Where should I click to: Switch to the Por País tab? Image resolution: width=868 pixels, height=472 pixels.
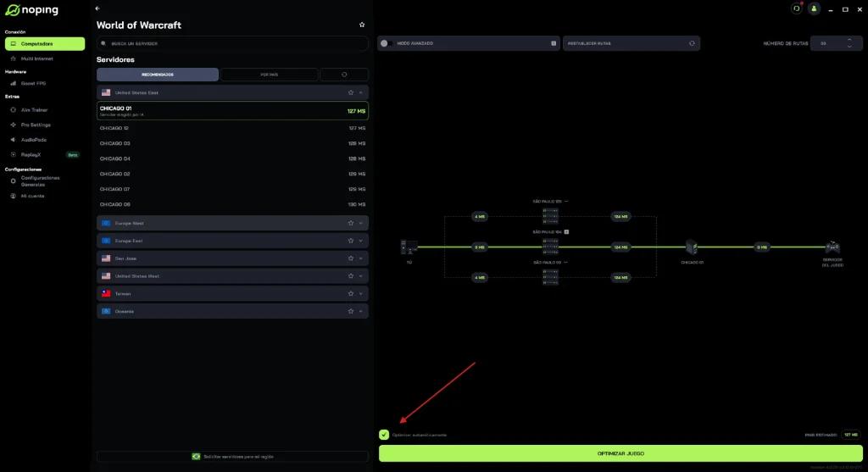[269, 75]
